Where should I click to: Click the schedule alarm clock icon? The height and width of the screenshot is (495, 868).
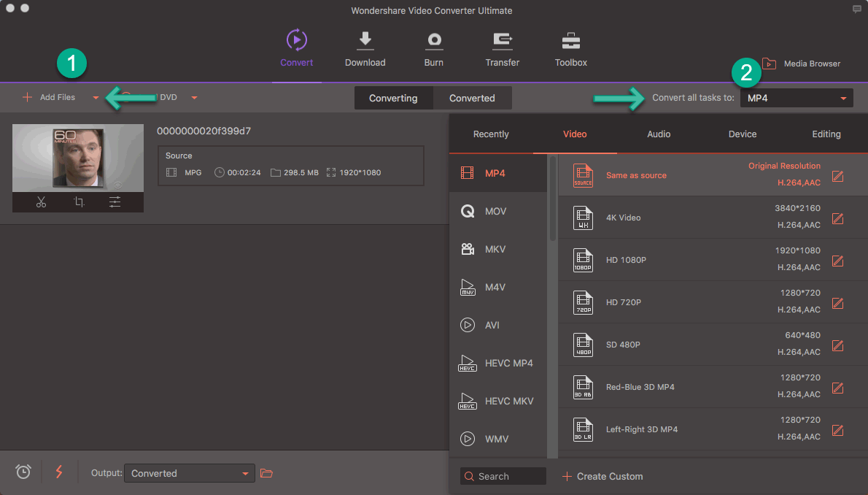[x=23, y=472]
